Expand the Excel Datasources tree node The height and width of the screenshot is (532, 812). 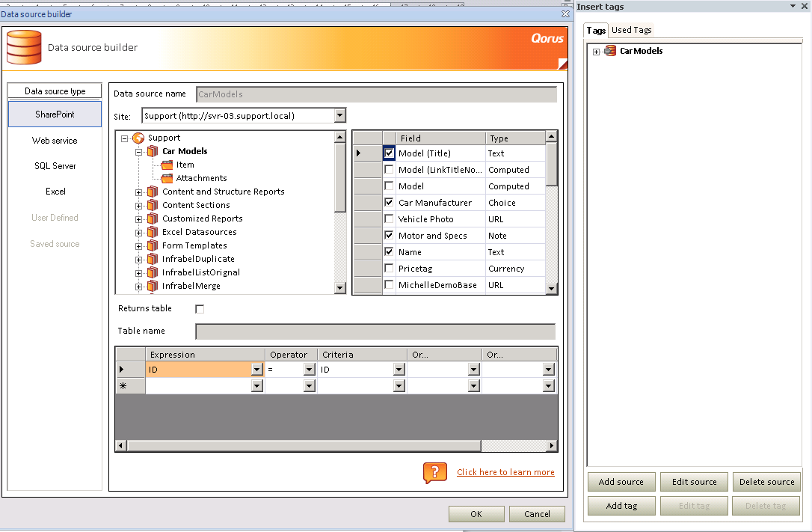(x=139, y=233)
